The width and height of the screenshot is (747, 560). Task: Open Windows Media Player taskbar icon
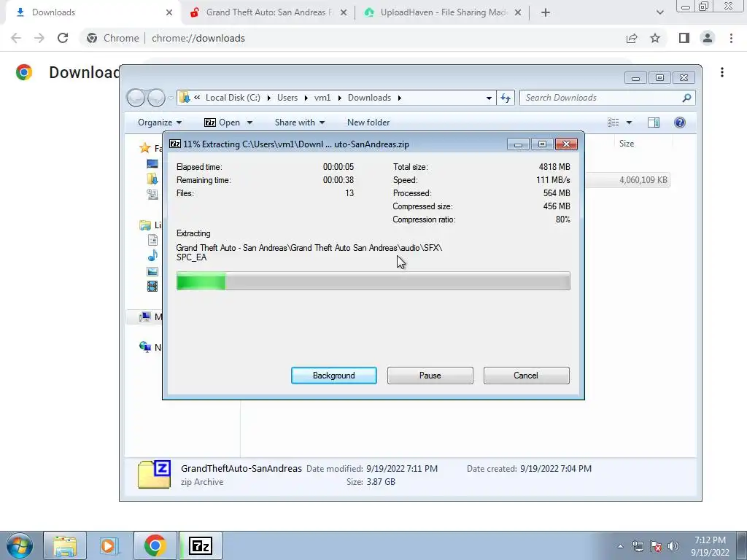(x=109, y=545)
